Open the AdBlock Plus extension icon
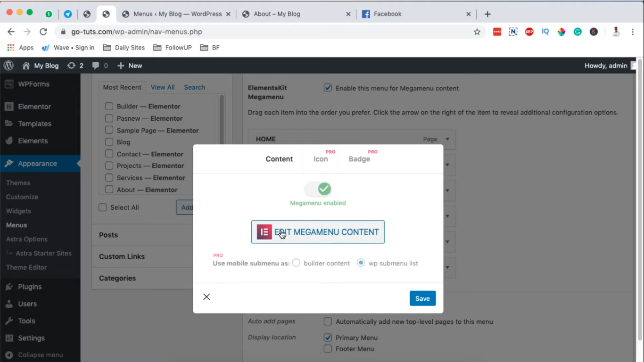This screenshot has height=362, width=644. tap(529, 32)
